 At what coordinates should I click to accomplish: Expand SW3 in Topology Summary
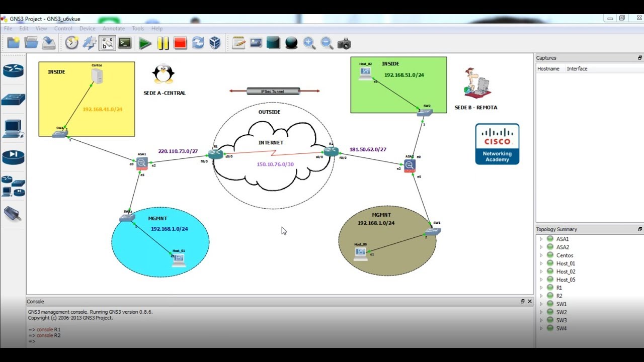click(541, 320)
